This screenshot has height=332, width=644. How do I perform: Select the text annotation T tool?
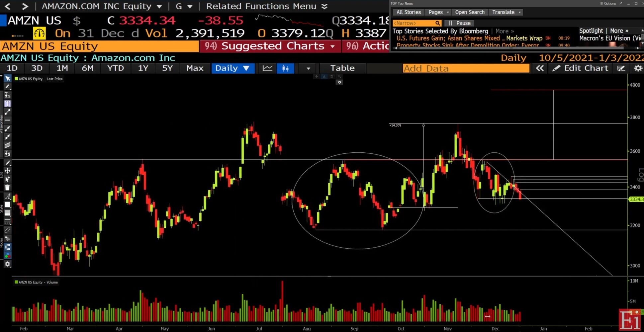click(7, 104)
